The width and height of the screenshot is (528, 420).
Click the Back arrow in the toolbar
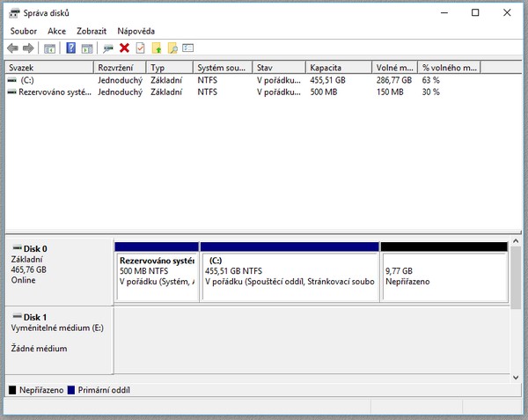point(12,48)
